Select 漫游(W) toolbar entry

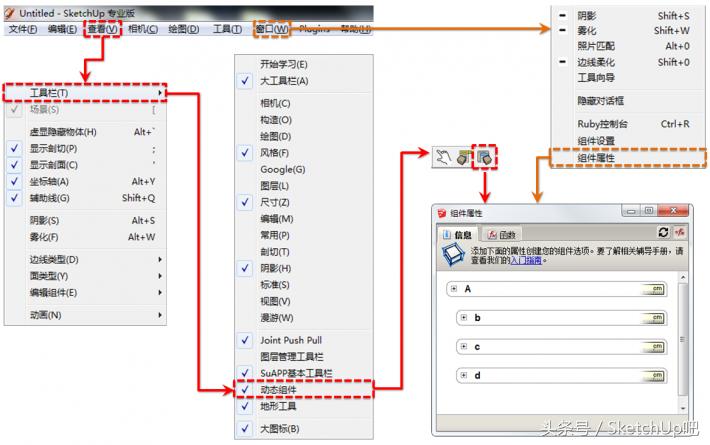[x=304, y=318]
